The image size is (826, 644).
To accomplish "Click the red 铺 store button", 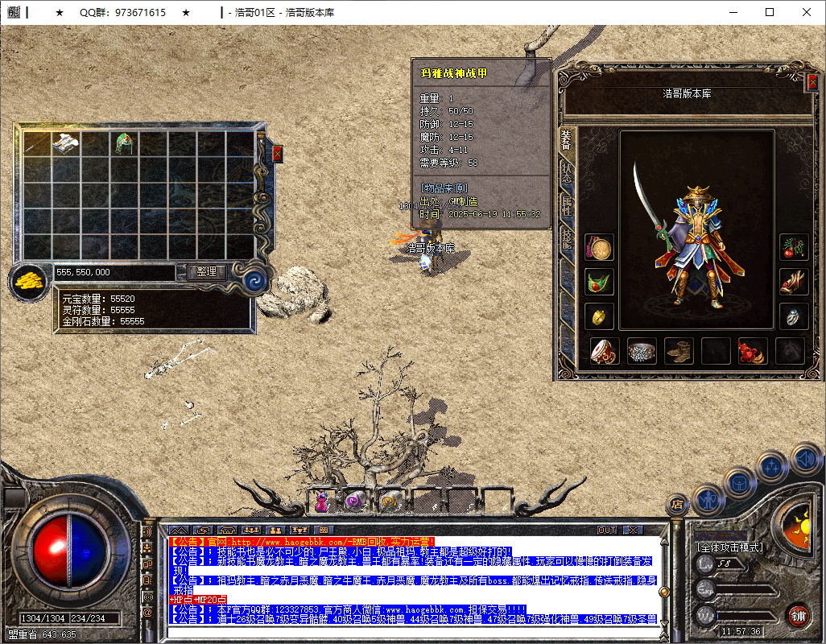I will pyautogui.click(x=798, y=617).
